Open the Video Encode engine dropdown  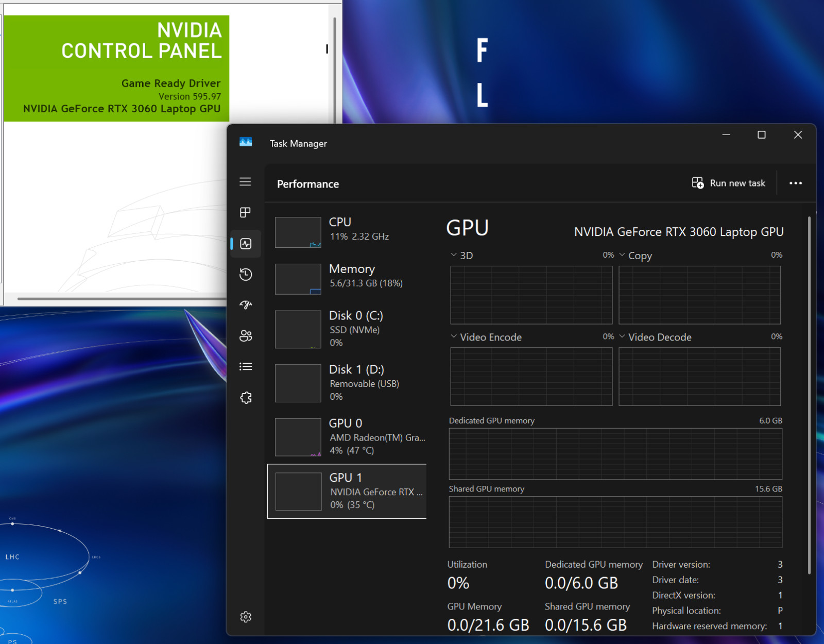454,336
